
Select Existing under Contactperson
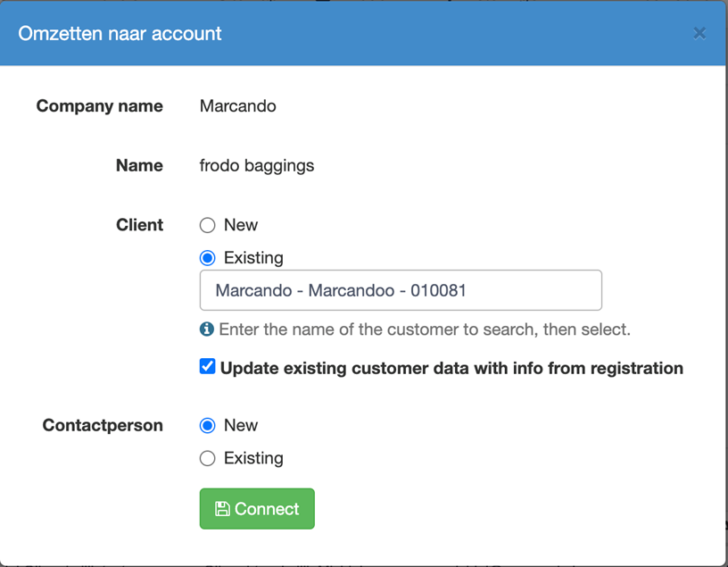tap(208, 459)
